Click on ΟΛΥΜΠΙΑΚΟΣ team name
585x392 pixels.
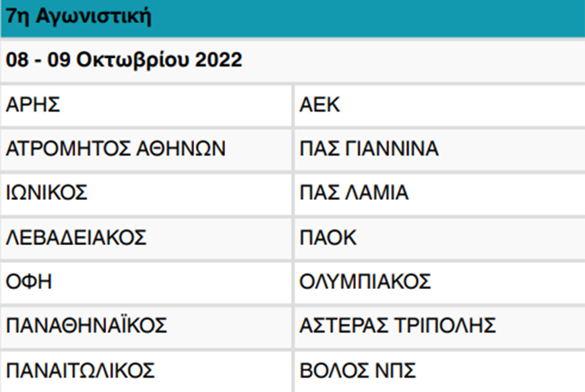point(365,282)
